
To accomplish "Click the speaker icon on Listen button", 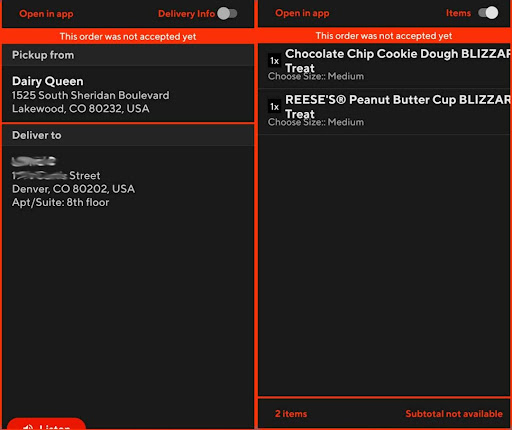I will click(28, 427).
